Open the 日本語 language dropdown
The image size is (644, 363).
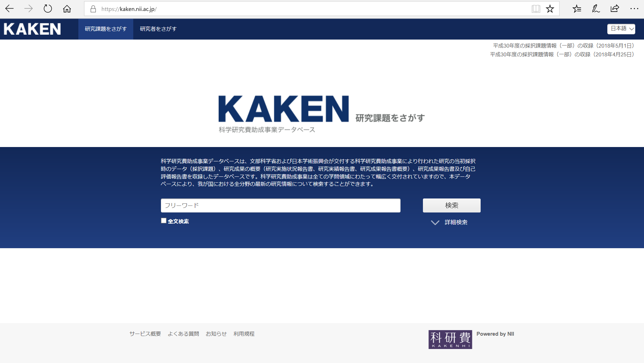pyautogui.click(x=621, y=29)
